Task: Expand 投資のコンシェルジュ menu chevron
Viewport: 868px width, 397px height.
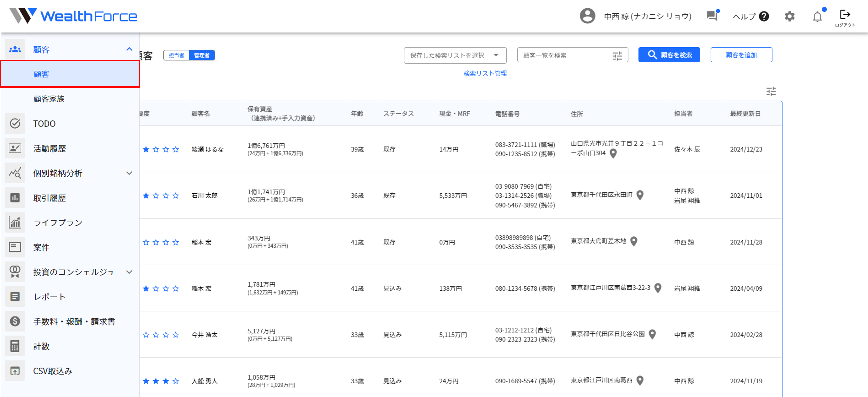Action: [x=129, y=272]
